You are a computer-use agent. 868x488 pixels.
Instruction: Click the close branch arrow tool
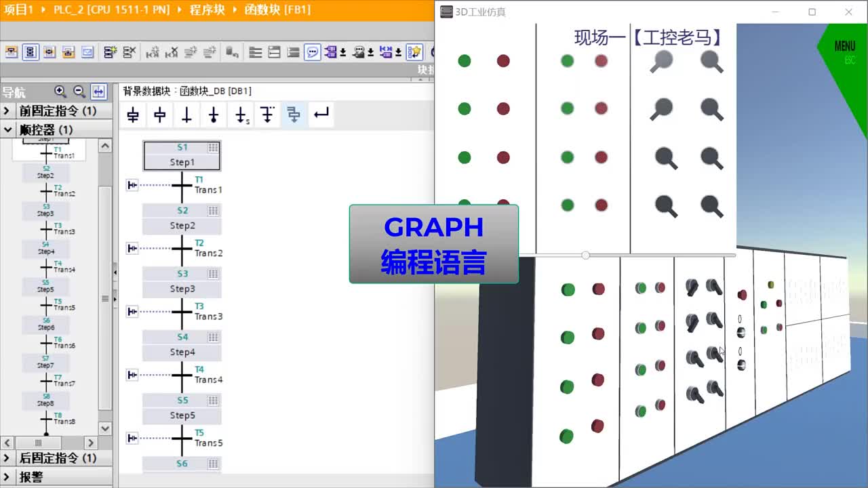[321, 115]
